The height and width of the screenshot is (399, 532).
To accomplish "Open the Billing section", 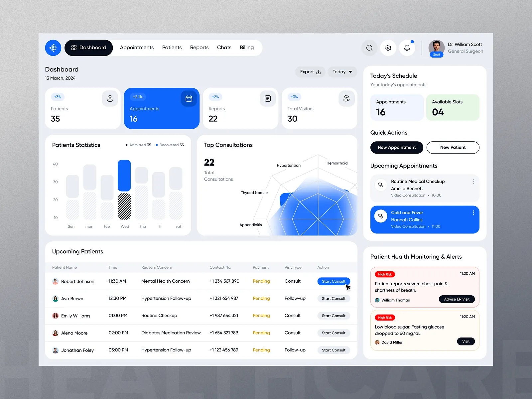I will click(246, 48).
